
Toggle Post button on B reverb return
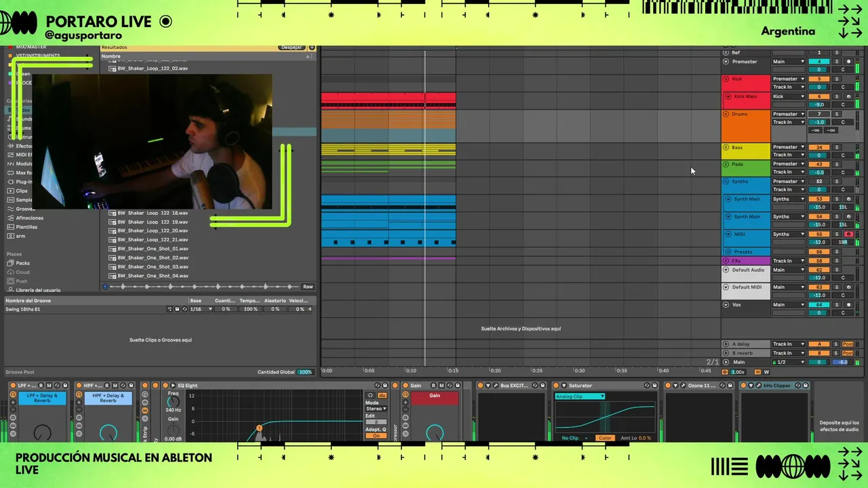tap(847, 353)
